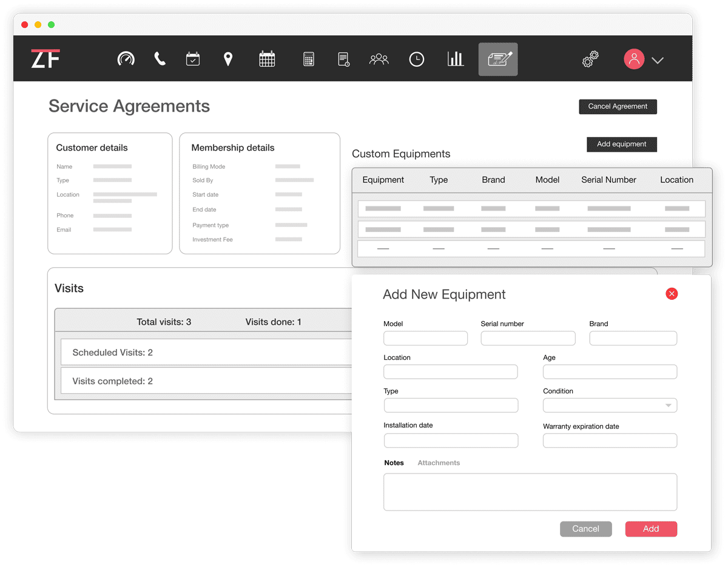
Task: Click the Brand column header
Action: click(493, 180)
